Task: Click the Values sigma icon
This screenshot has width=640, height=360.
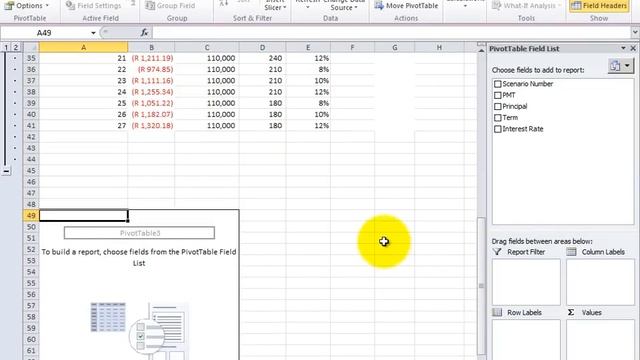Action: point(571,312)
